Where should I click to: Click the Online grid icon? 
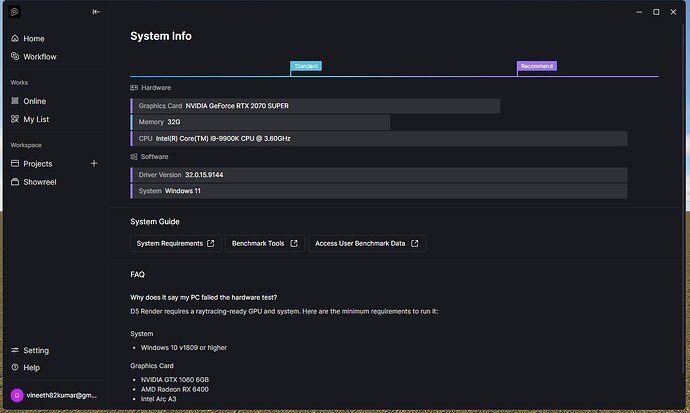(x=15, y=101)
